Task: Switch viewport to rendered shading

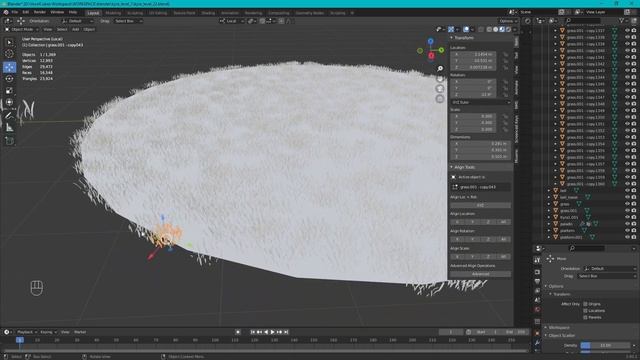Action: 509,29
